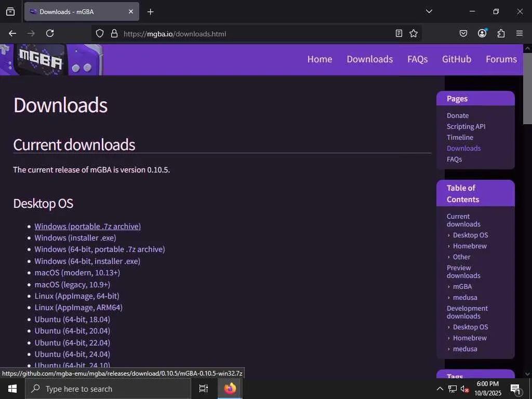Viewport: 532px width, 399px height.
Task: Click Linux (AppImage, ARM64) link
Action: coord(78,308)
